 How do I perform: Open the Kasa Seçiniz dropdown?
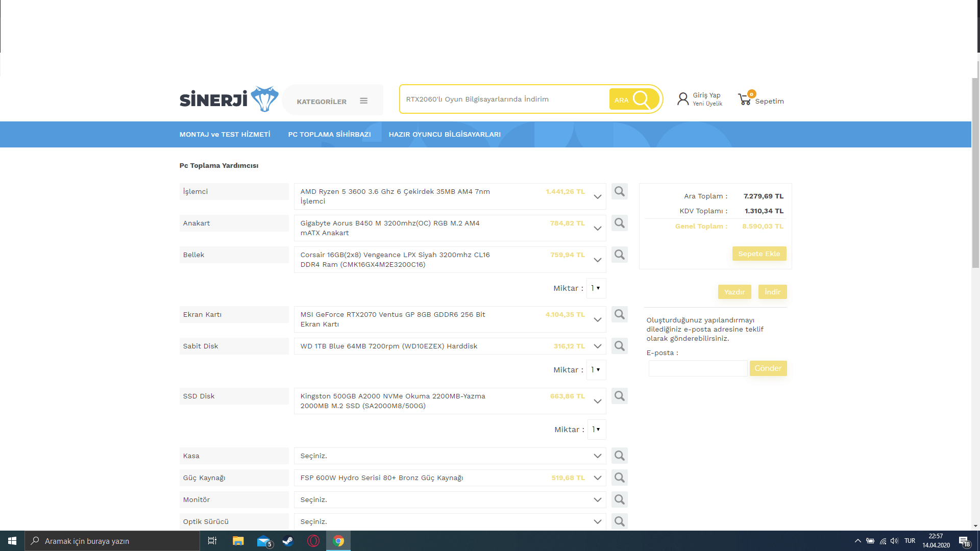coord(597,456)
